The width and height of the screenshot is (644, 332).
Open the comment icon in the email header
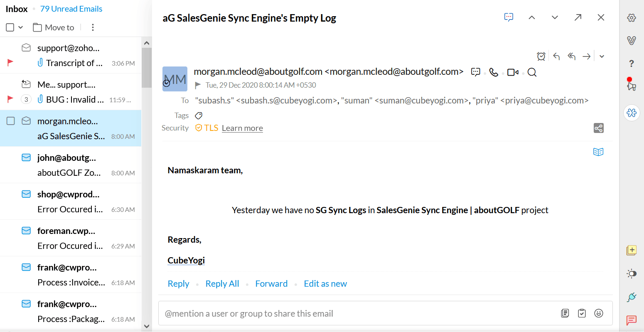[x=509, y=17]
